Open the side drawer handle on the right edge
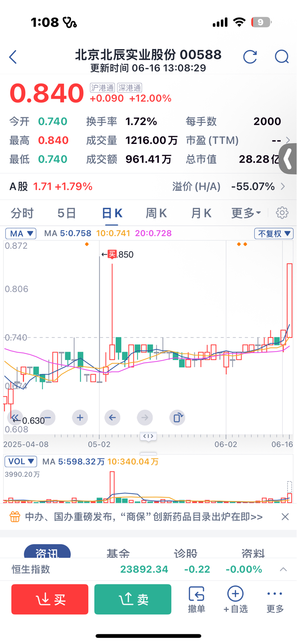The image size is (297, 644). [x=288, y=159]
